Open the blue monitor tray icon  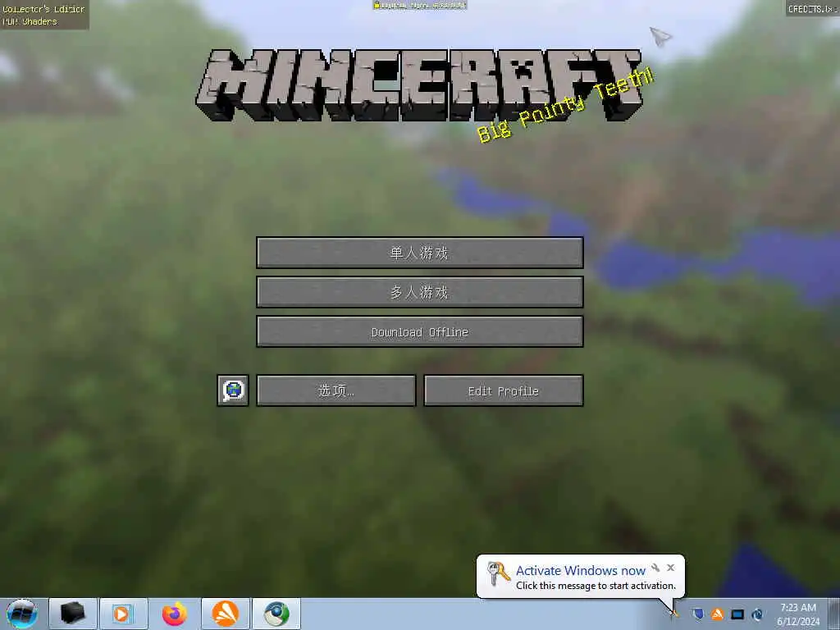(x=737, y=614)
